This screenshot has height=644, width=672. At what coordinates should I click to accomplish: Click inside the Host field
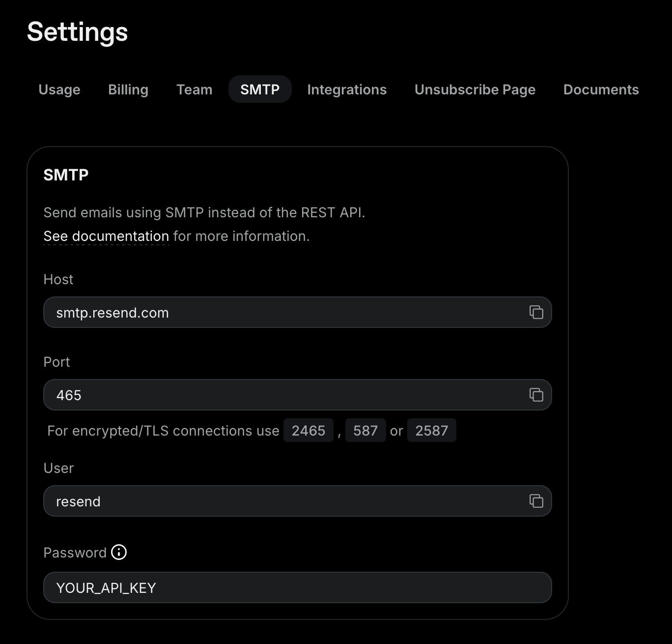(246, 312)
